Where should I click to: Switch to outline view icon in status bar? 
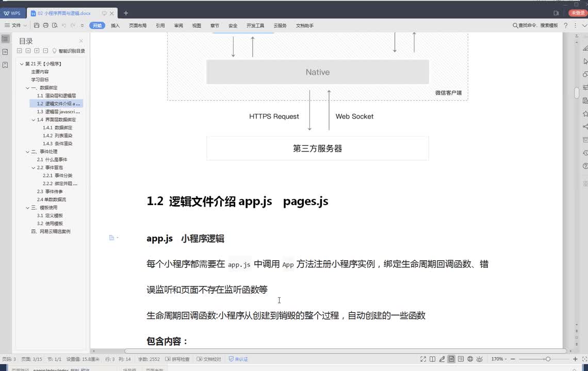click(461, 359)
